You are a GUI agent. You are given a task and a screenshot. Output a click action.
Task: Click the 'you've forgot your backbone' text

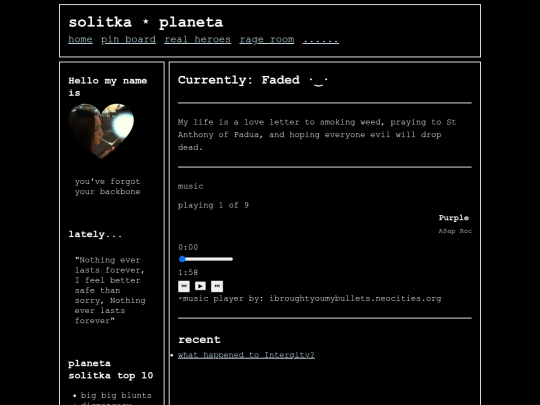[107, 186]
